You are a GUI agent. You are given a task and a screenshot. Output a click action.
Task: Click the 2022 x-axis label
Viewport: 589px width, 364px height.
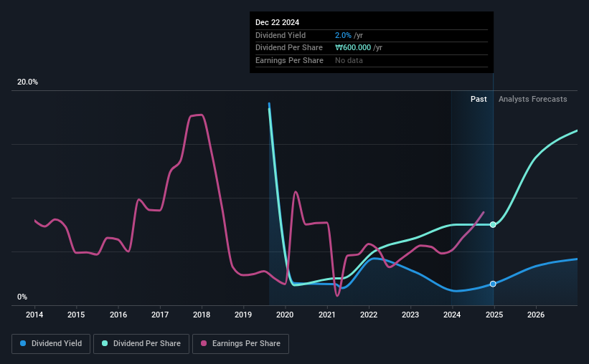click(369, 315)
